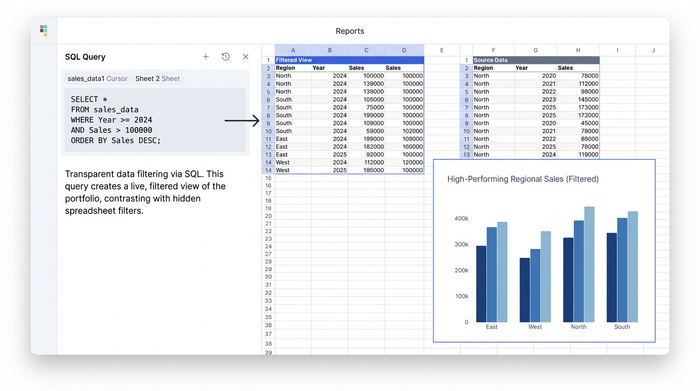Click the West label on chart axis
Screen dimensions: 700x391
click(535, 327)
